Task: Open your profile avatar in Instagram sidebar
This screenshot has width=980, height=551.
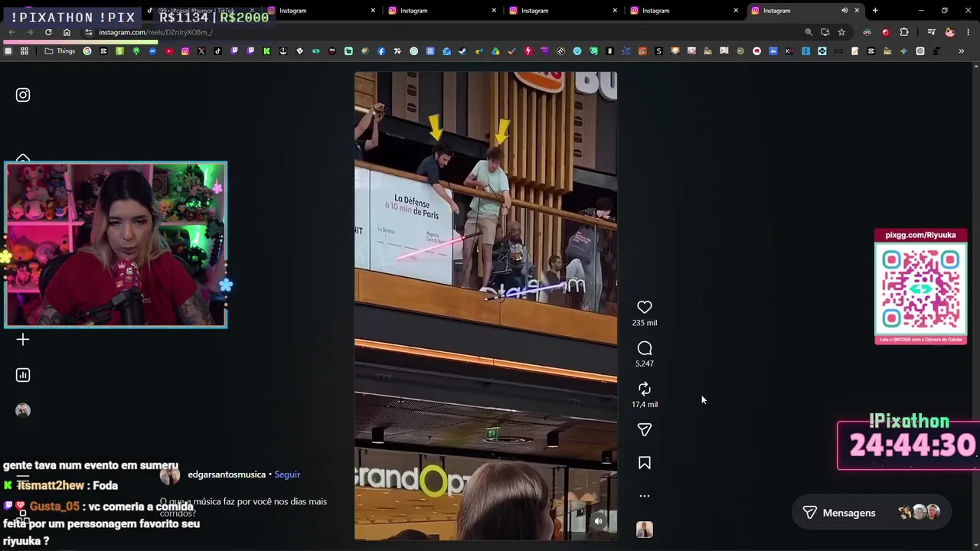Action: pos(23,411)
